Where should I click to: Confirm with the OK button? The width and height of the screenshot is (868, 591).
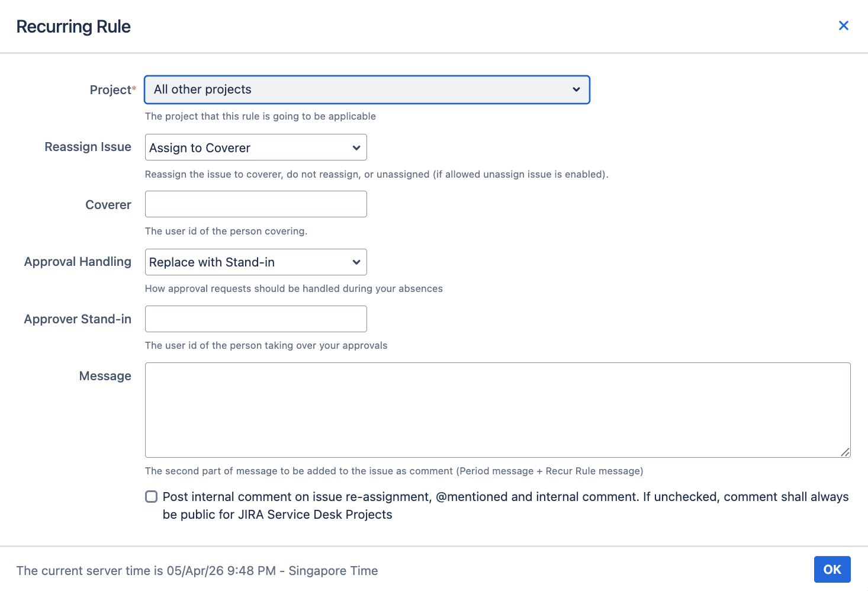832,569
